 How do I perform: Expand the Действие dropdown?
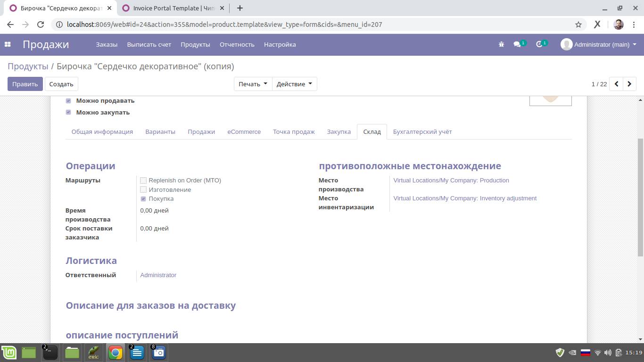pyautogui.click(x=294, y=84)
